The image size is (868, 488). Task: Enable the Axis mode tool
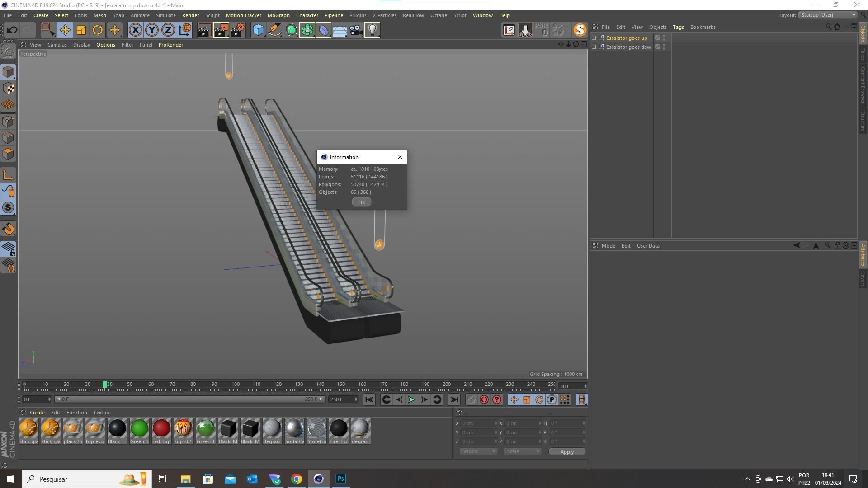8,175
